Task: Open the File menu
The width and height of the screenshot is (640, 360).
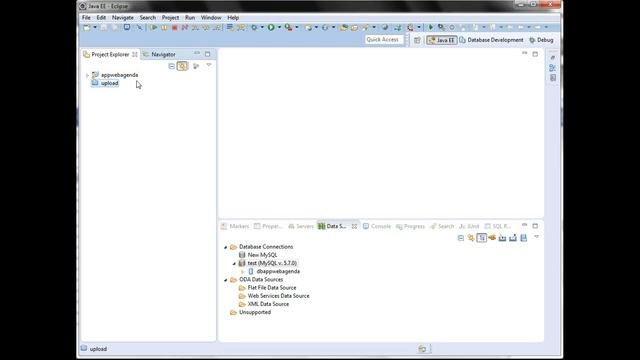Action: [x=86, y=18]
